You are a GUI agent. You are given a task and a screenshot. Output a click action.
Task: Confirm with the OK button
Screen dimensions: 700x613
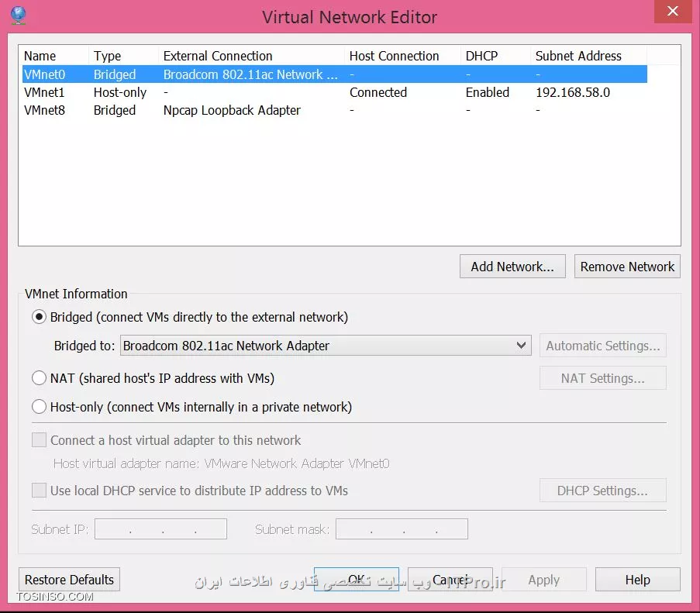[357, 580]
